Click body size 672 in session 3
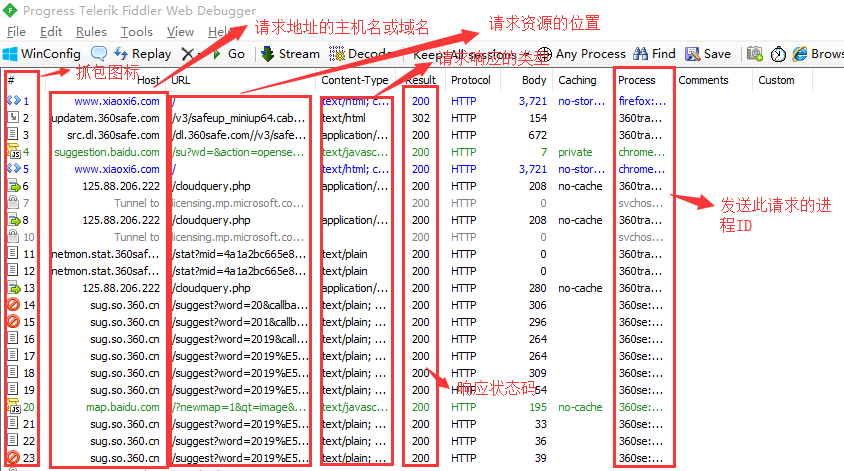This screenshot has width=844, height=471. point(537,135)
